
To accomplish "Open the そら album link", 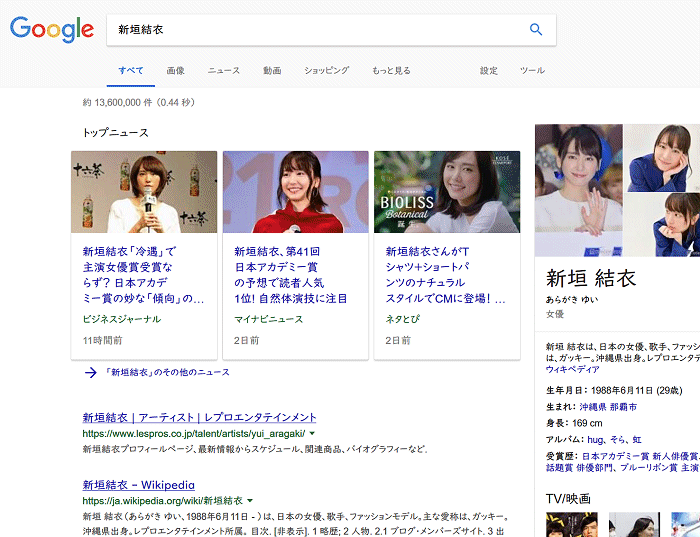I will click(x=617, y=440).
